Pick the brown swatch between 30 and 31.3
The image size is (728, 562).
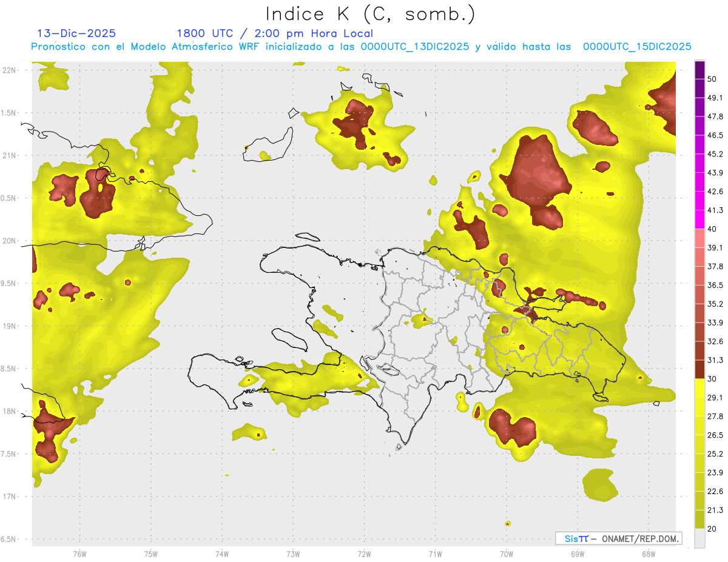(699, 369)
